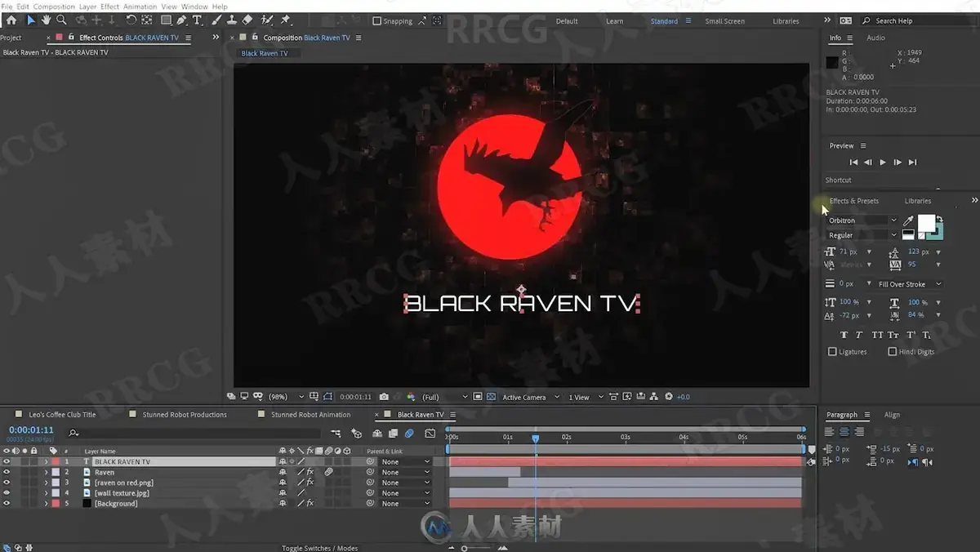Open the Composition menu
This screenshot has height=552, width=980.
[x=54, y=7]
